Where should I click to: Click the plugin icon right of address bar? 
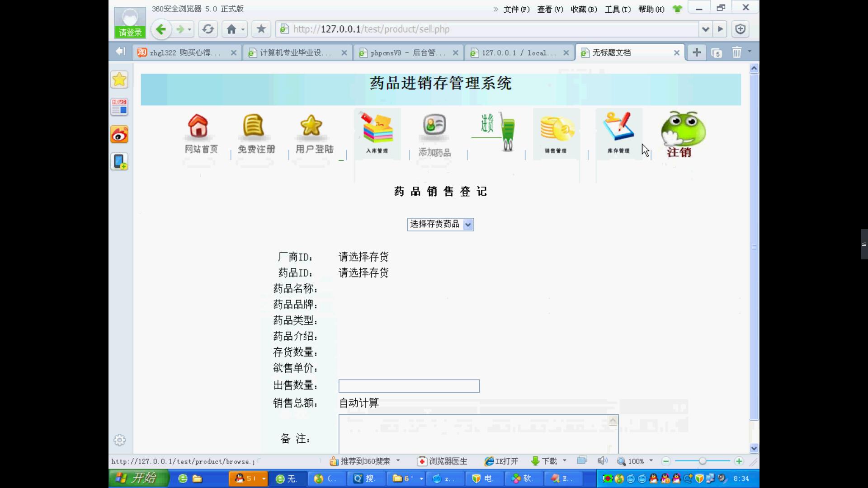[740, 29]
